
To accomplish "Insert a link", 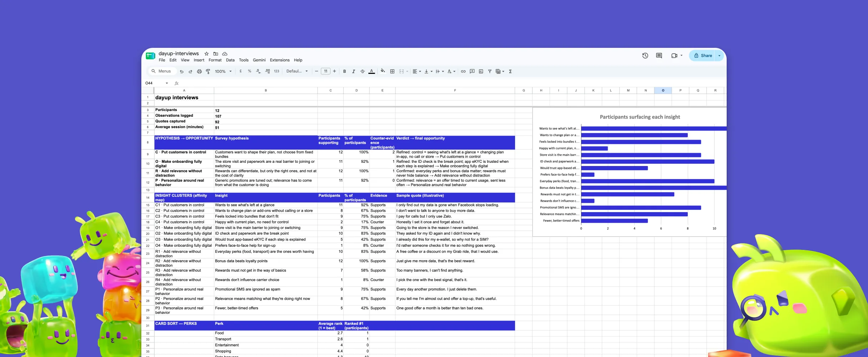I will pyautogui.click(x=463, y=71).
